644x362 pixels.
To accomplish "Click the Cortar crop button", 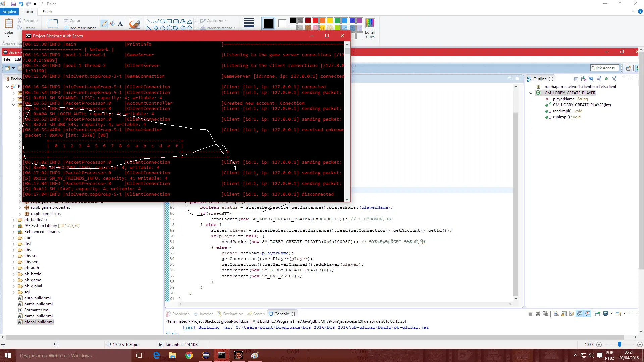I will click(x=72, y=21).
